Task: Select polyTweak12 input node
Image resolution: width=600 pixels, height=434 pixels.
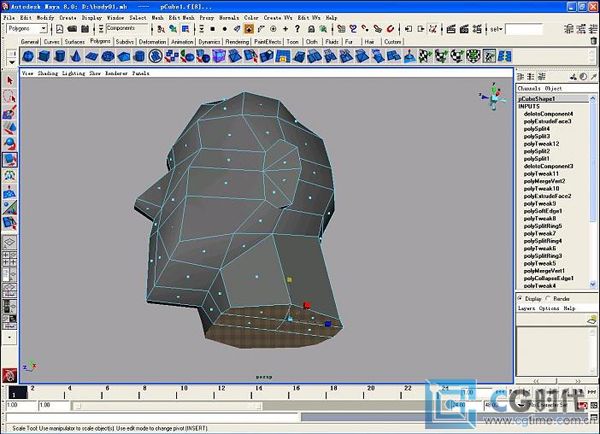Action: pyautogui.click(x=541, y=144)
